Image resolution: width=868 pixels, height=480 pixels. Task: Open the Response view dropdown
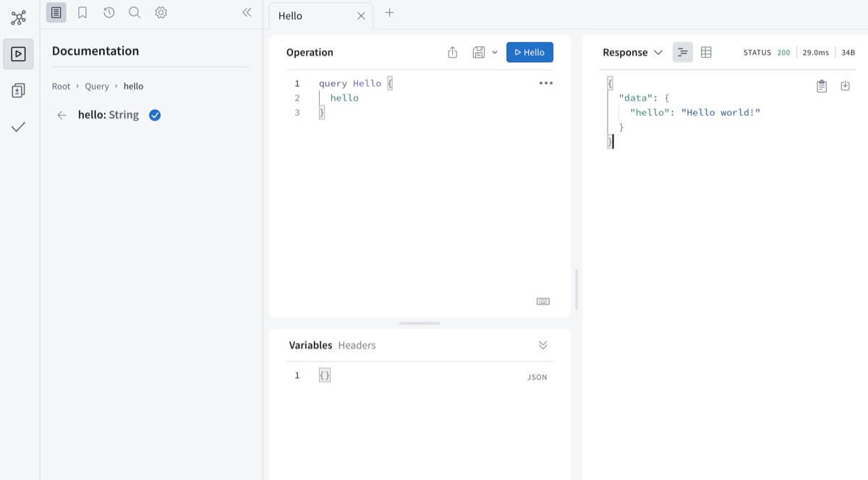pyautogui.click(x=658, y=52)
